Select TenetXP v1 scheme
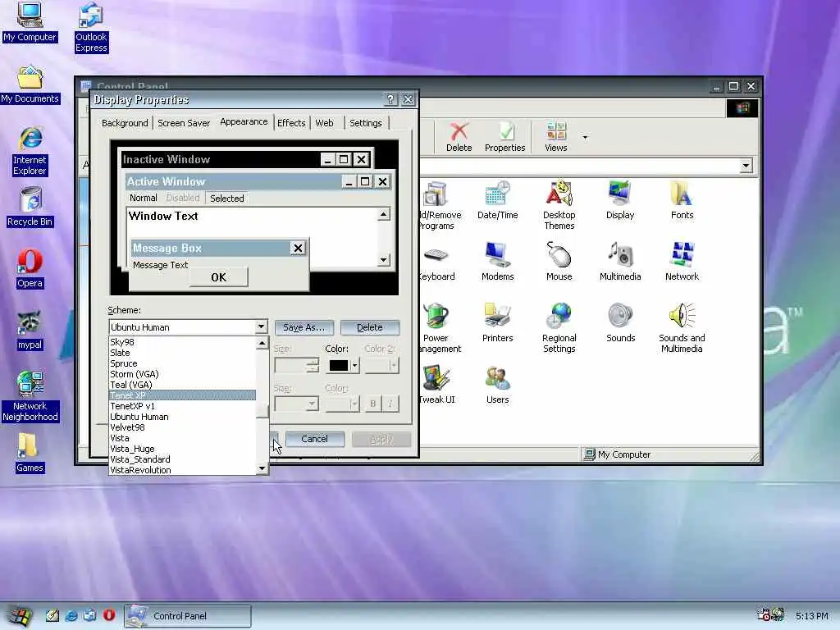The image size is (840, 630). click(182, 406)
